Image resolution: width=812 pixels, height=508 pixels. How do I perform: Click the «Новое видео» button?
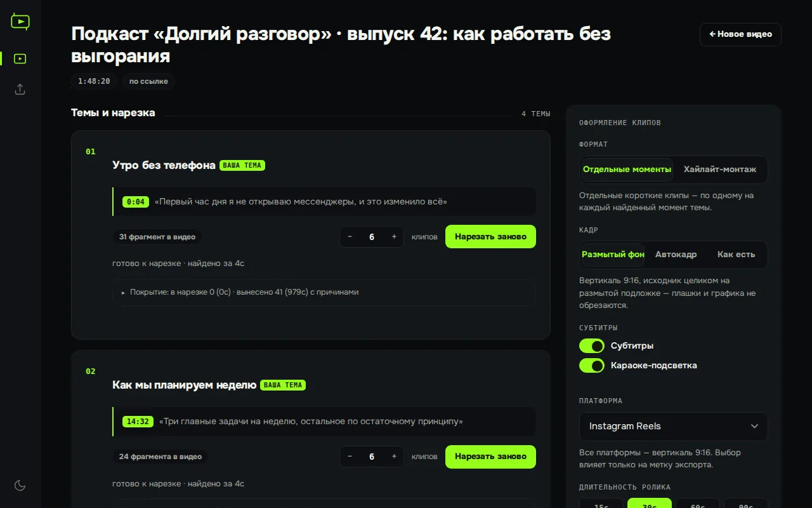click(x=740, y=34)
